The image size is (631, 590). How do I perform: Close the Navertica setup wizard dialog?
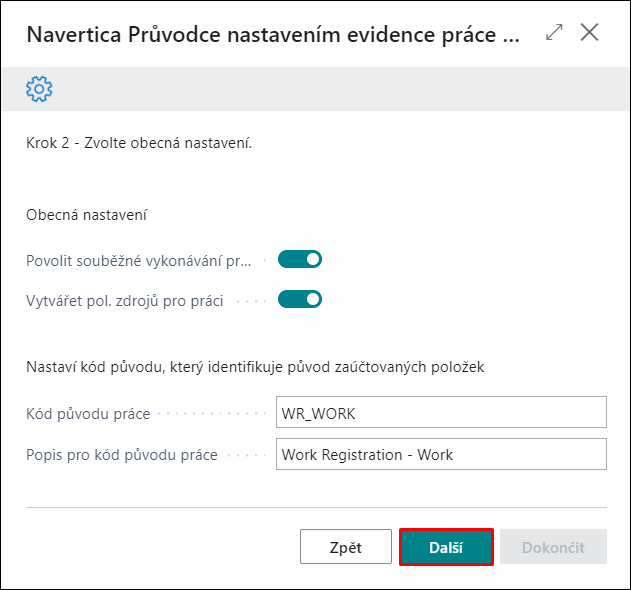(590, 32)
